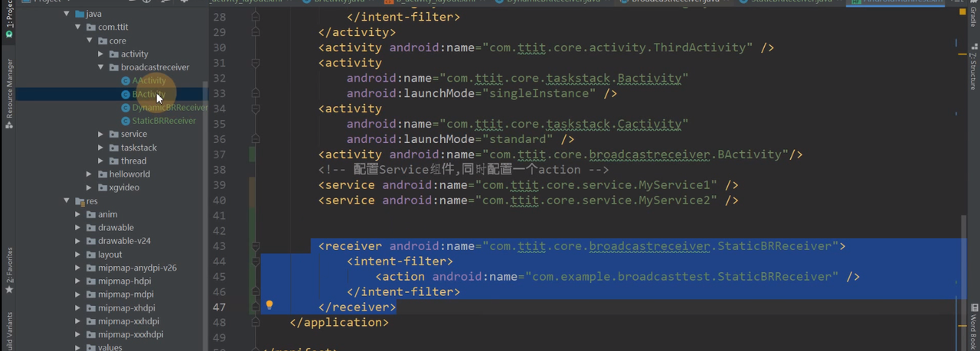Select the drawable folder row
Image resolution: width=980 pixels, height=351 pixels.
(112, 228)
